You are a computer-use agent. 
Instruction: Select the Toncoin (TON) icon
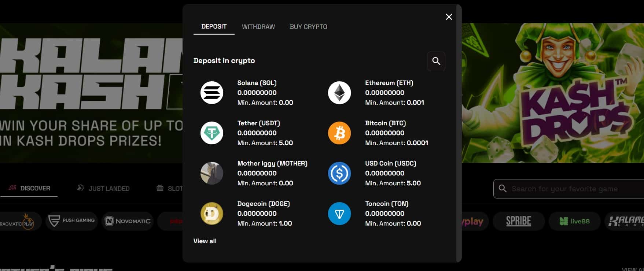[x=339, y=214]
